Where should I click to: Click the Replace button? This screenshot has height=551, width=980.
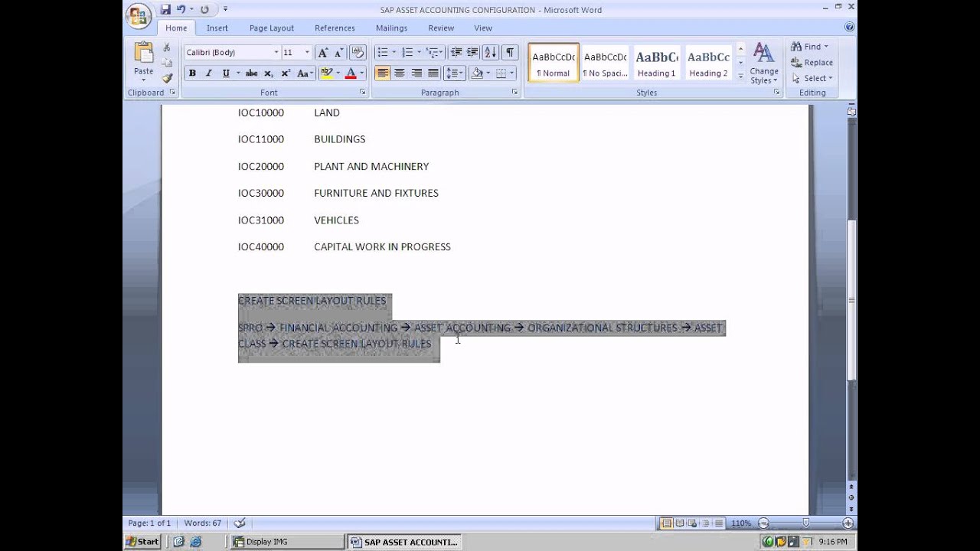(812, 63)
